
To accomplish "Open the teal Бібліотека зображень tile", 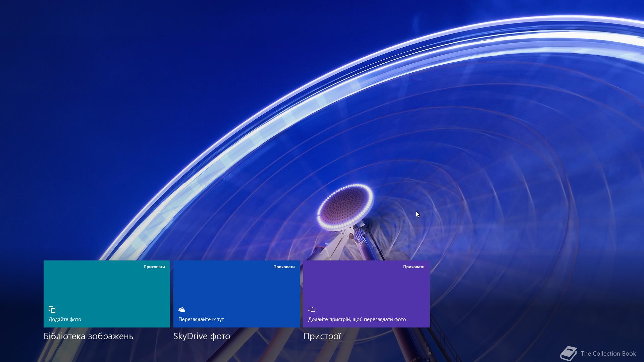I will 107,294.
